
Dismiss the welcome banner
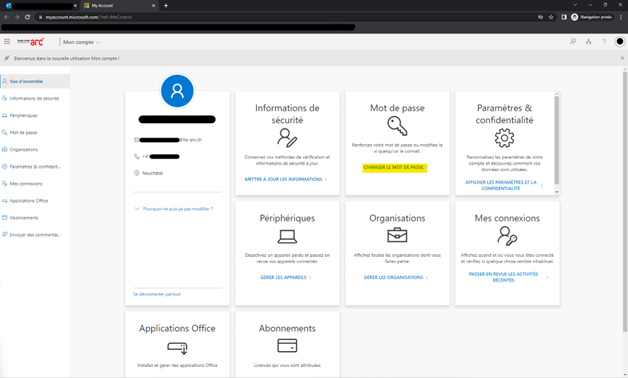(622, 58)
